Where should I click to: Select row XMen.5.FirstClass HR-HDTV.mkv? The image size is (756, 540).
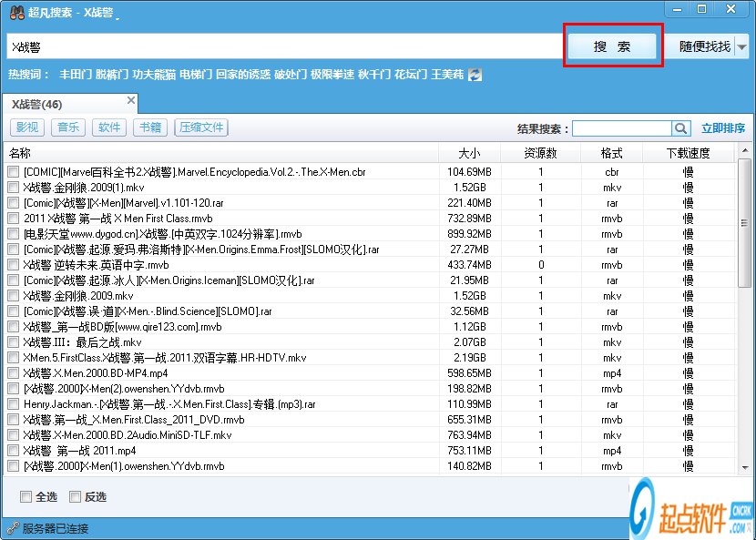[x=369, y=358]
